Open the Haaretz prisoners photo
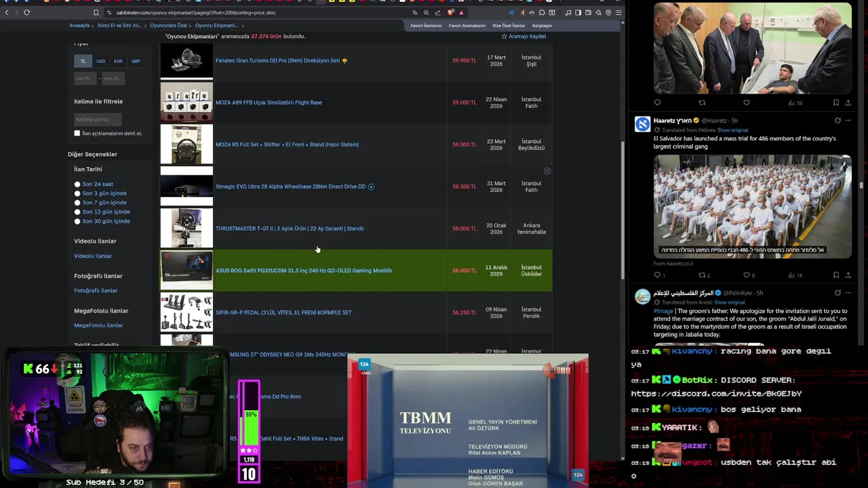This screenshot has width=868, height=488. 752,206
